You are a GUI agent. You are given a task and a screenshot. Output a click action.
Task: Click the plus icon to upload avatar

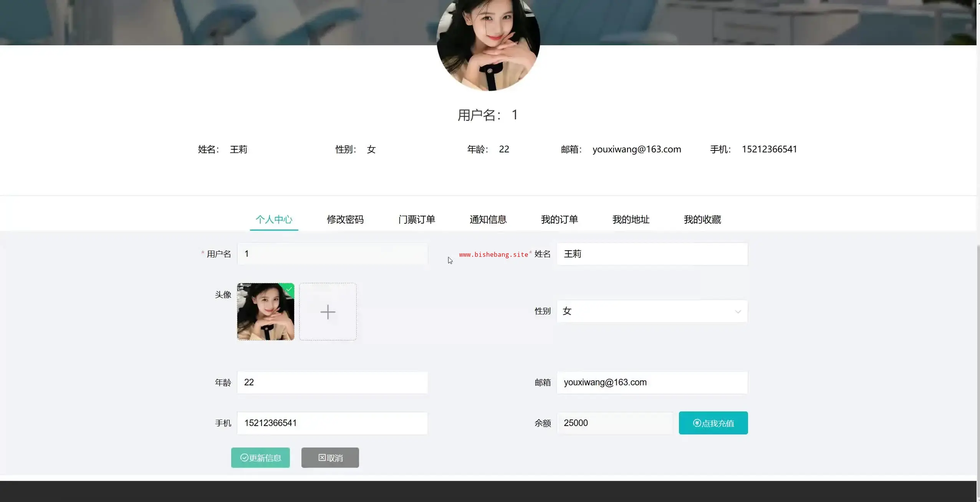[328, 312]
